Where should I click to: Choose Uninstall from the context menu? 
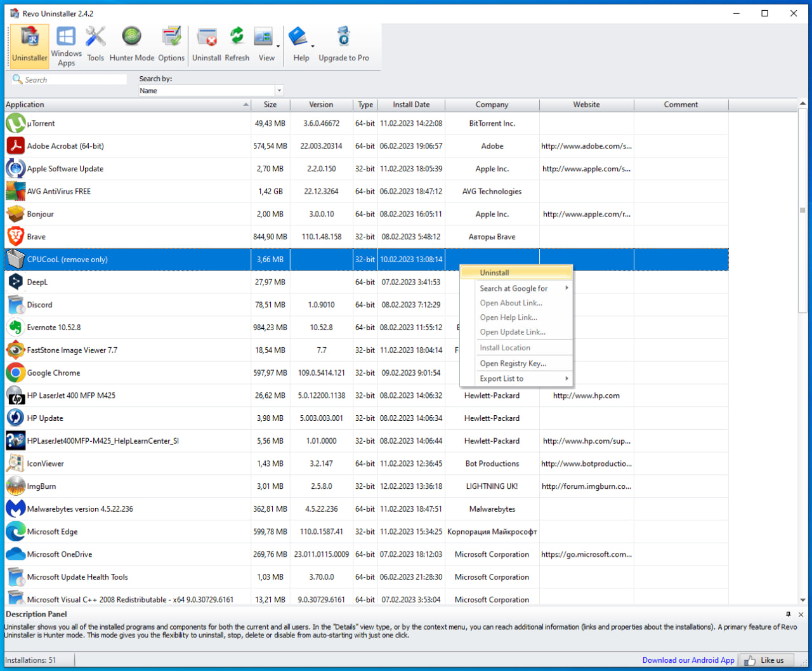[516, 272]
